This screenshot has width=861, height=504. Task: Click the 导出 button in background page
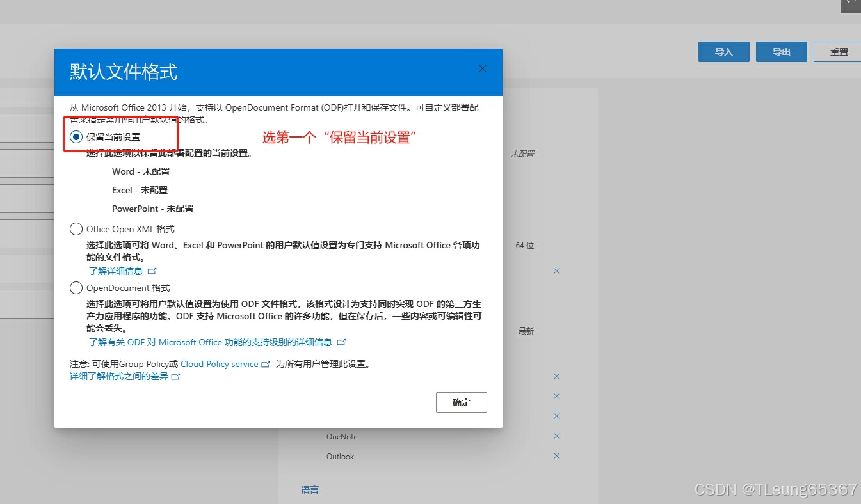[781, 52]
